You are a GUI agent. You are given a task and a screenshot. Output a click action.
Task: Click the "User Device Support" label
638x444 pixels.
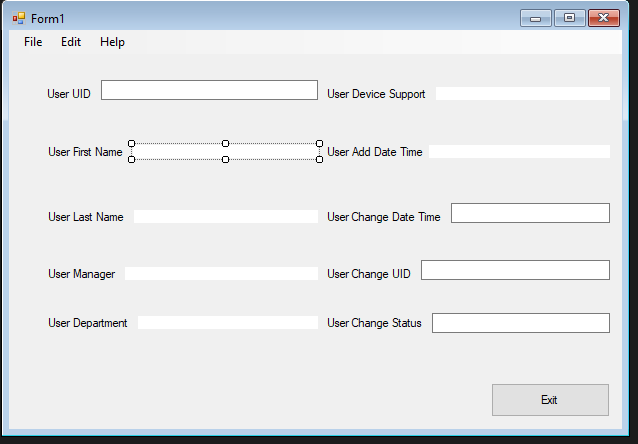click(x=376, y=94)
